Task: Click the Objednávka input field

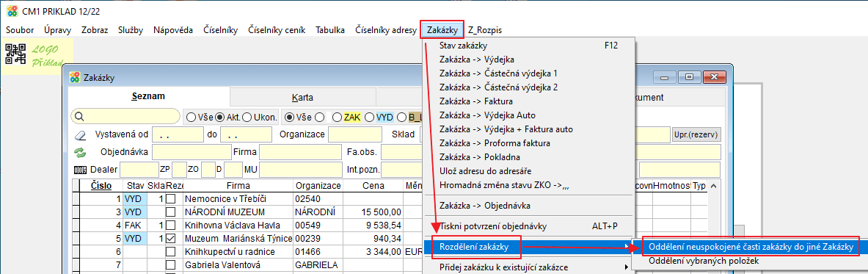Action: click(191, 152)
